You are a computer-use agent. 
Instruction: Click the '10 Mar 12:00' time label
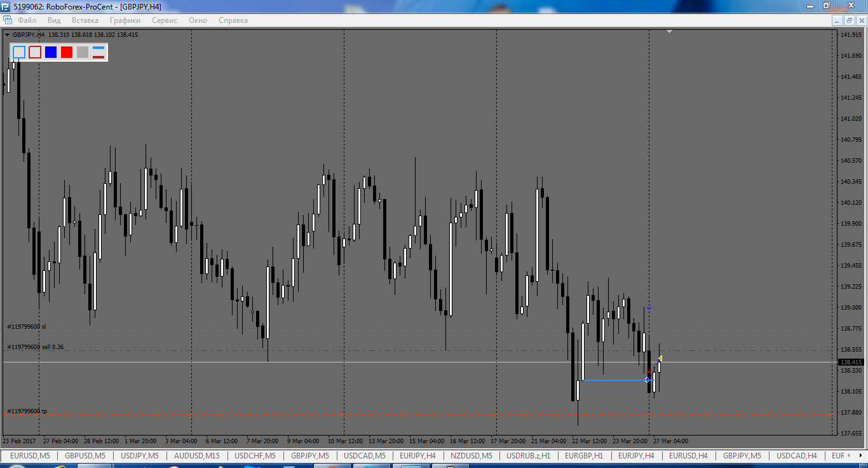345,441
